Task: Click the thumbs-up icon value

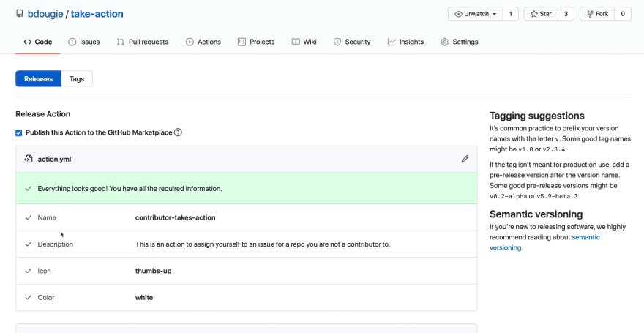Action: [x=153, y=271]
